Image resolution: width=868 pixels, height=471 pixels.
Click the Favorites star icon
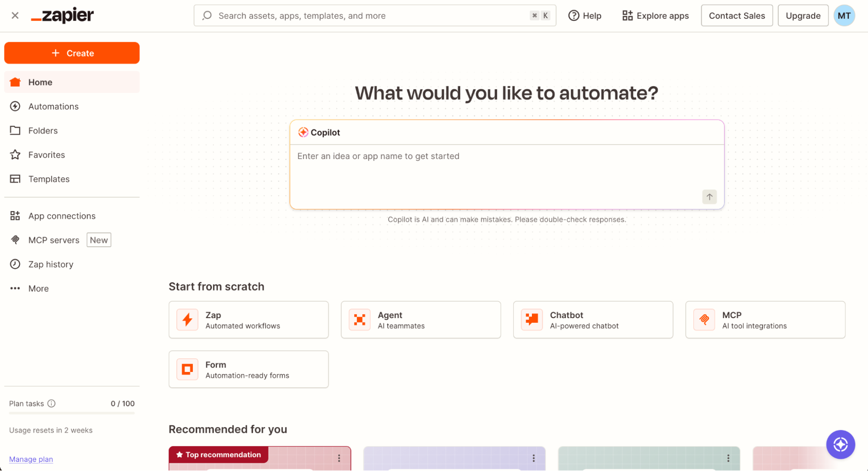(15, 155)
